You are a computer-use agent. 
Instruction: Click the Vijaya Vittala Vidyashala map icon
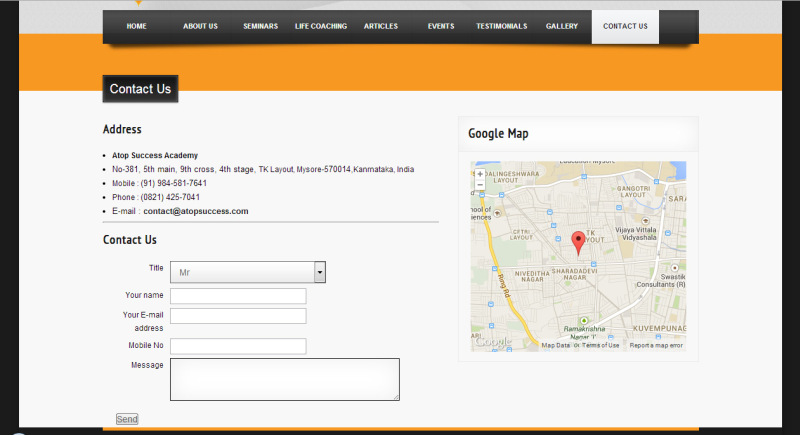tap(645, 218)
